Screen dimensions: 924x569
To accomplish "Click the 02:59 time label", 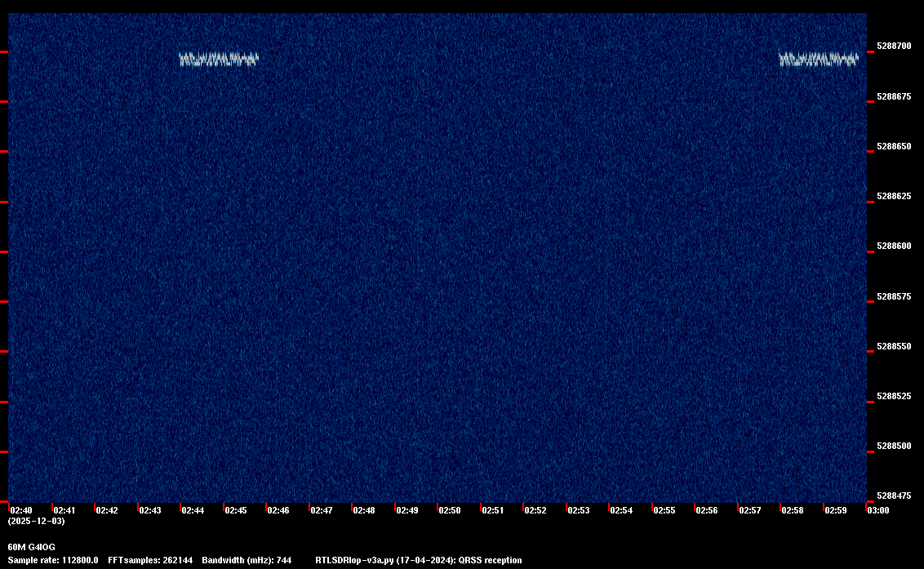I will (836, 510).
